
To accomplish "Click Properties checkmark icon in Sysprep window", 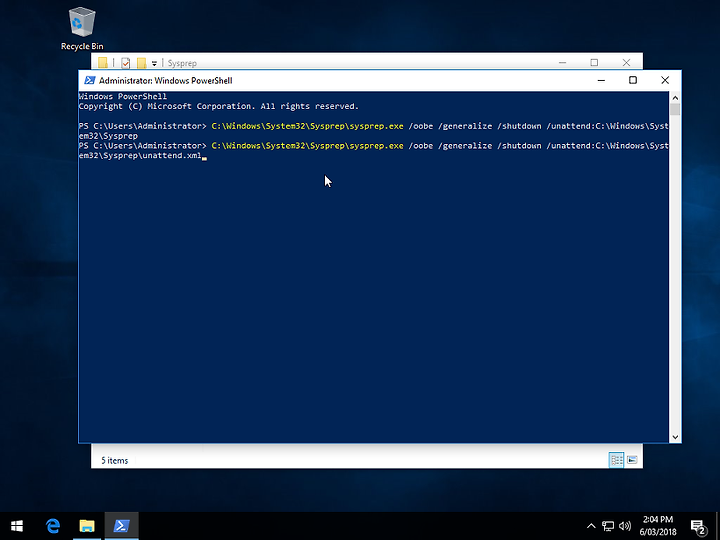I will tap(125, 63).
